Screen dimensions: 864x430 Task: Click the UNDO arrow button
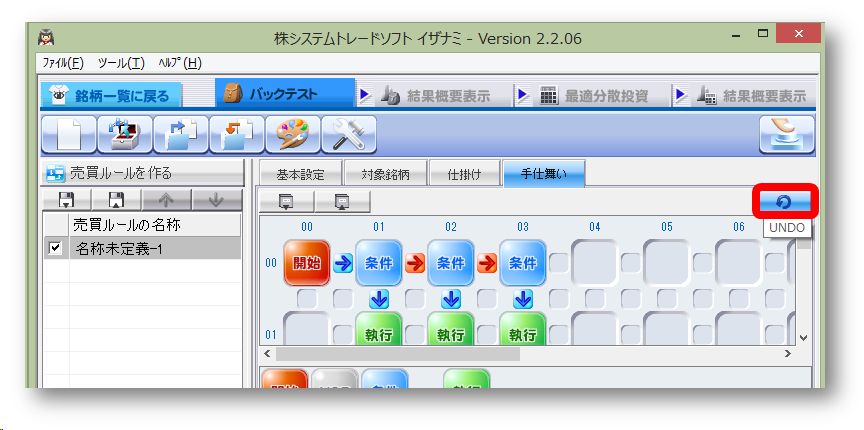[785, 202]
